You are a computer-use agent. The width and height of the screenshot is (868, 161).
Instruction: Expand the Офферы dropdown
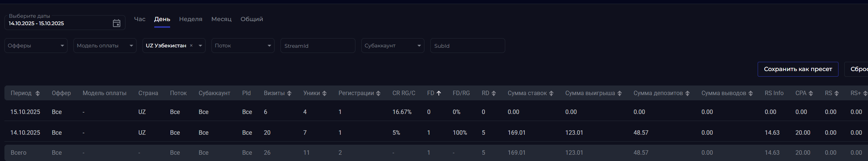tap(62, 46)
